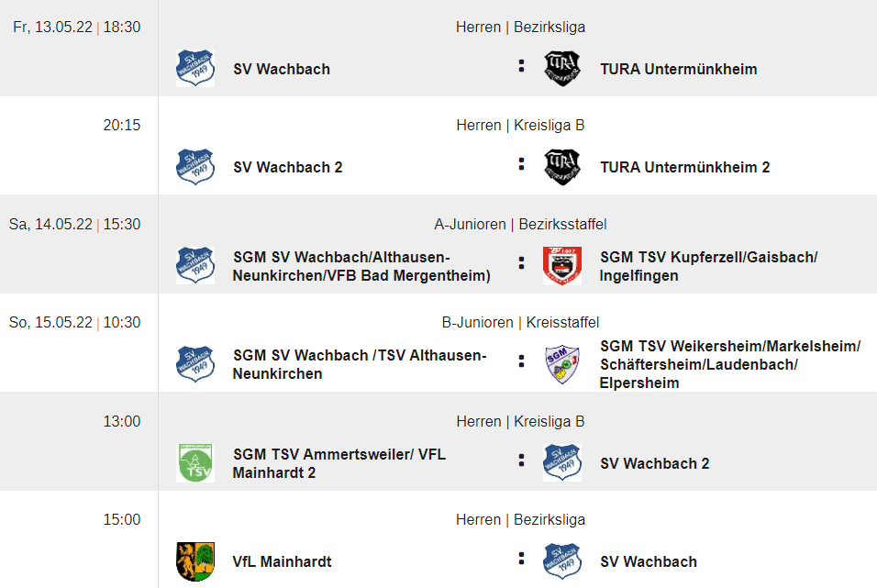This screenshot has height=588, width=877.
Task: Click SGM TSV Weikersheim purple crest
Action: [x=562, y=364]
